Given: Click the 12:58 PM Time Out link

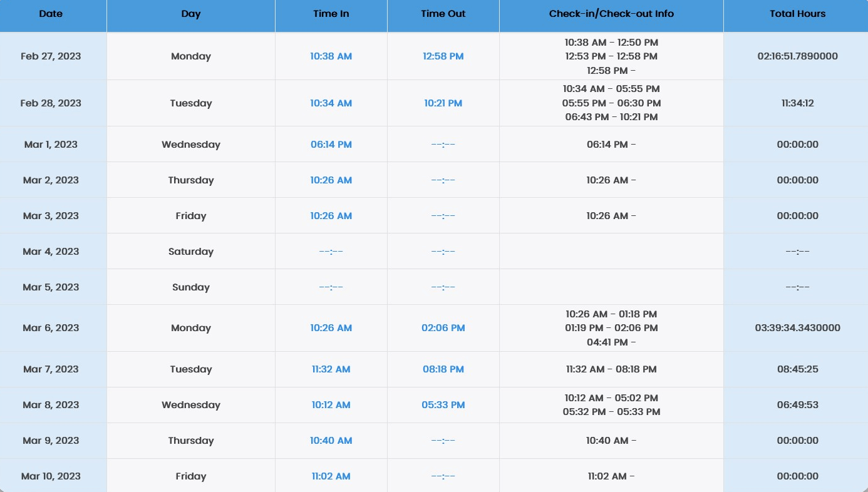Looking at the screenshot, I should click(x=443, y=56).
